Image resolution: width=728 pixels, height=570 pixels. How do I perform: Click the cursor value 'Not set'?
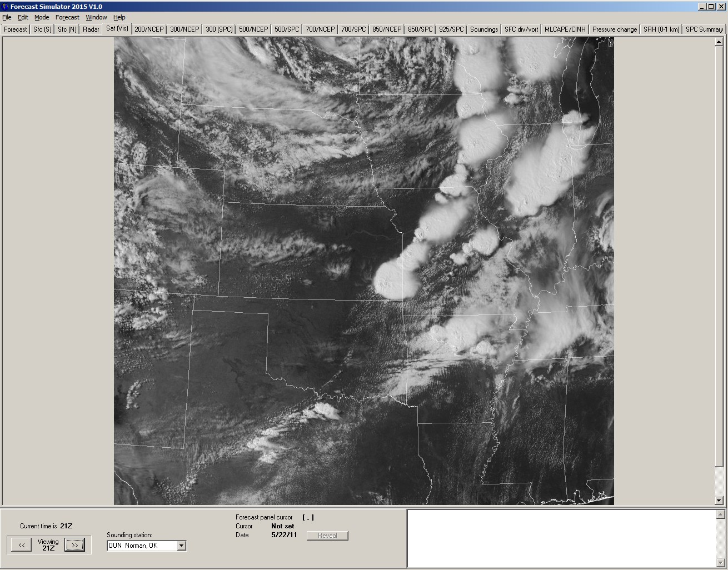[x=283, y=526]
